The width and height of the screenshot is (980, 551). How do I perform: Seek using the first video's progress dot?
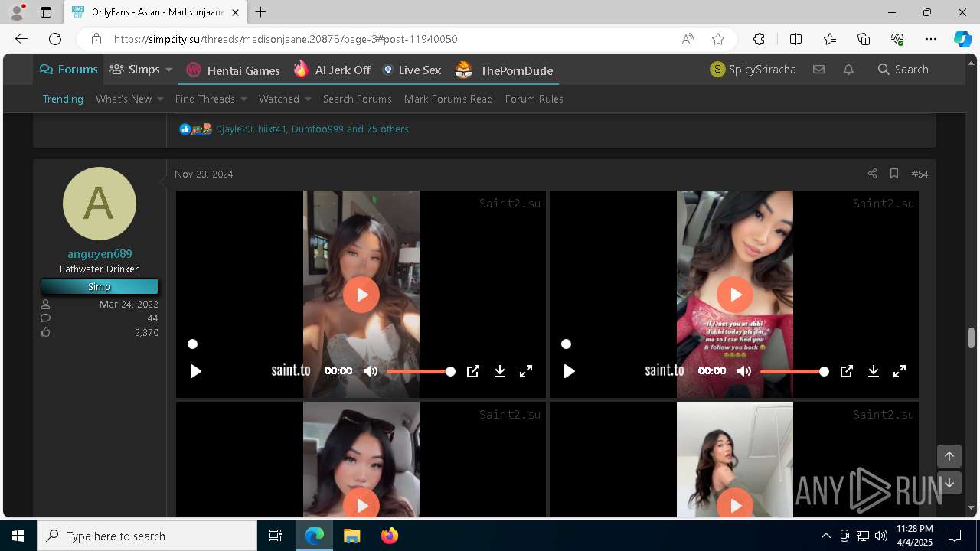tap(192, 344)
